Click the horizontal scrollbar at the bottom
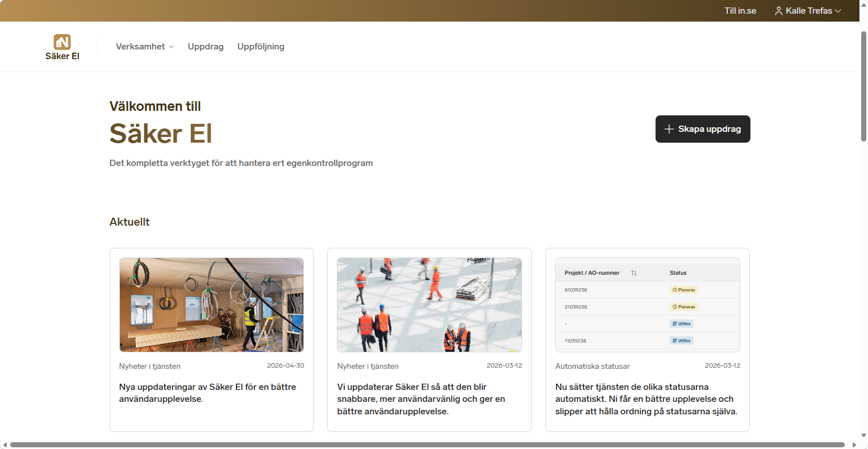Viewport: 868px width, 449px height. (x=427, y=445)
